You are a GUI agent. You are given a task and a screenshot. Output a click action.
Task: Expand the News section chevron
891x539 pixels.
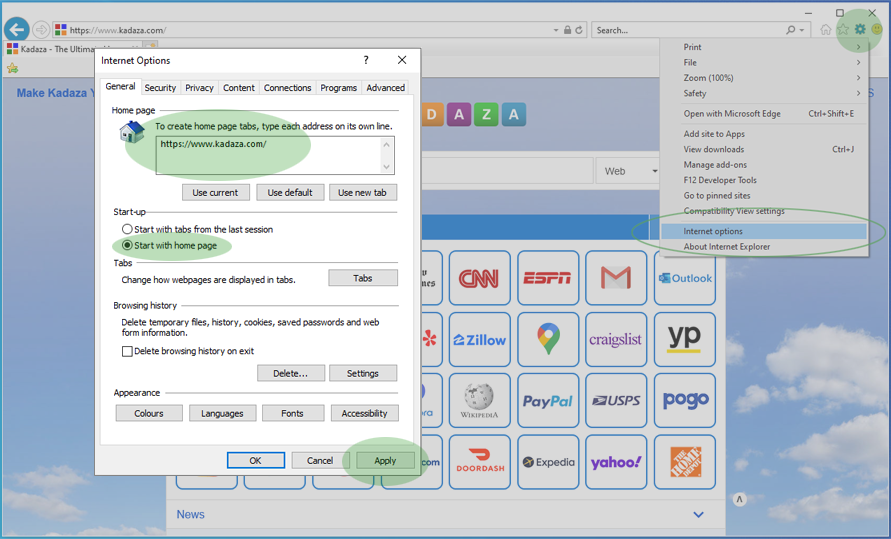[698, 515]
